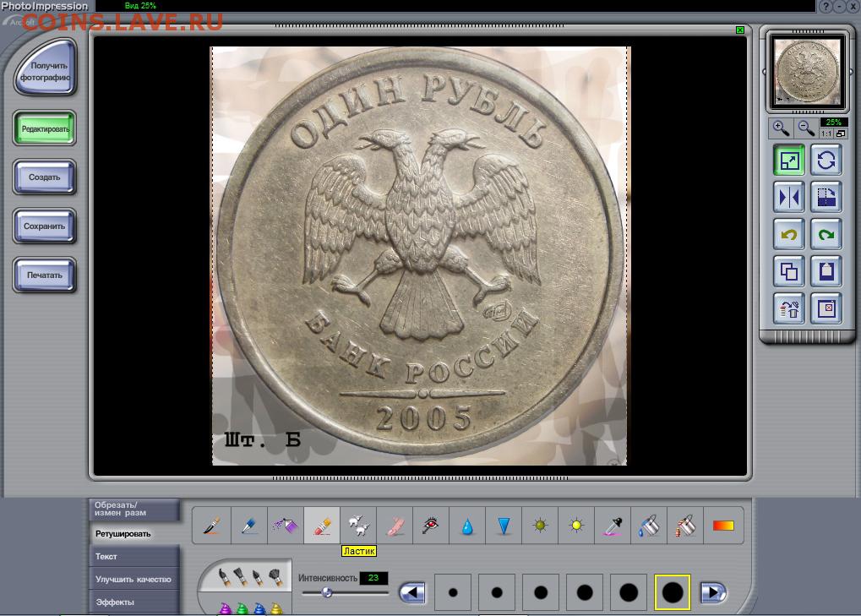Screen dimensions: 861x616
Task: Select the third brush tip shape
Action: 258,578
